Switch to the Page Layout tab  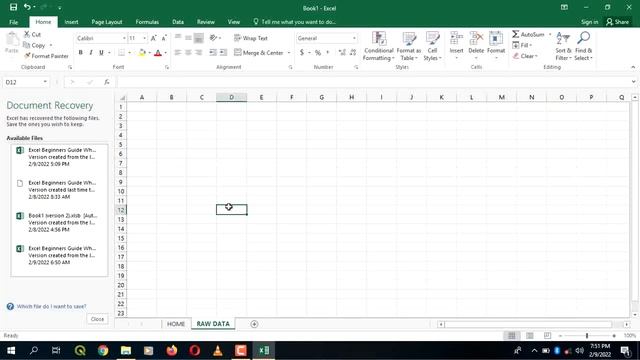coord(107,22)
